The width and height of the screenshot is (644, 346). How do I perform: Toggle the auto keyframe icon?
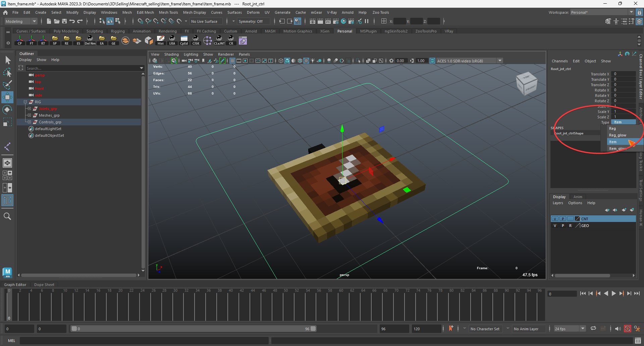[627, 329]
